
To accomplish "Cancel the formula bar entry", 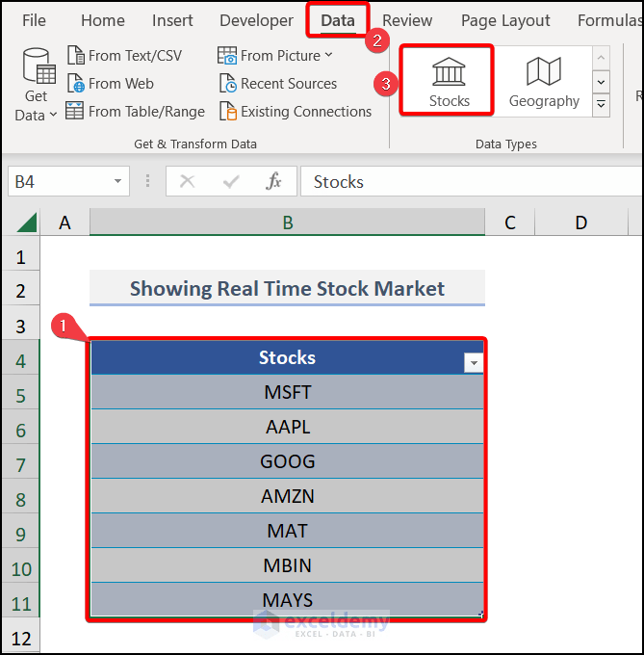I will pyautogui.click(x=187, y=181).
